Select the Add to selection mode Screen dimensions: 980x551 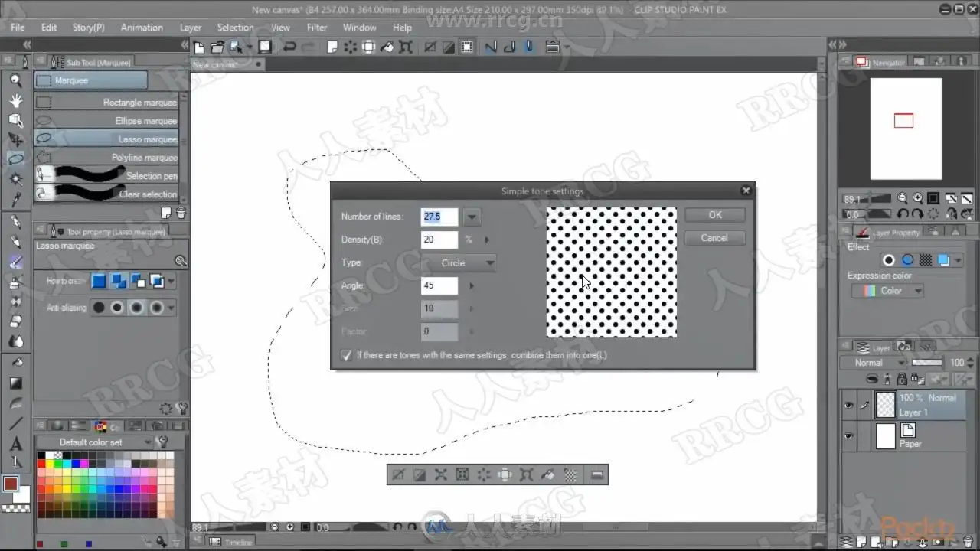[119, 282]
